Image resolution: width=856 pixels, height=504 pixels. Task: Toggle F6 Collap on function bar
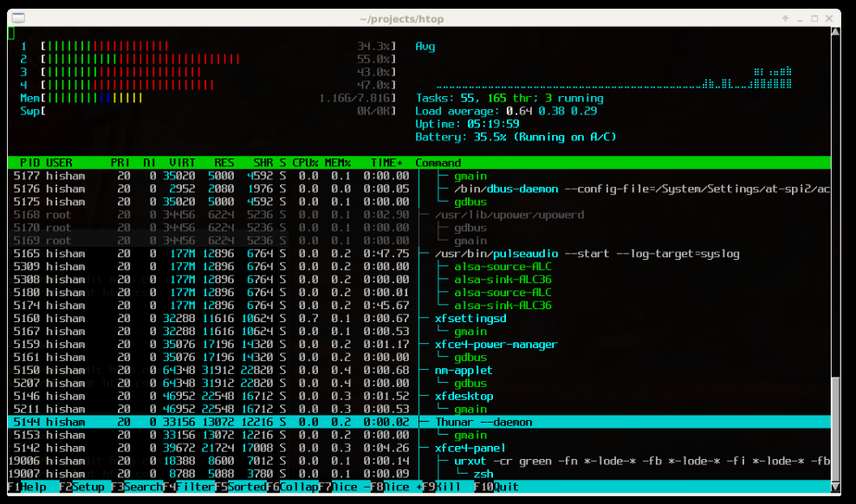coord(291,487)
